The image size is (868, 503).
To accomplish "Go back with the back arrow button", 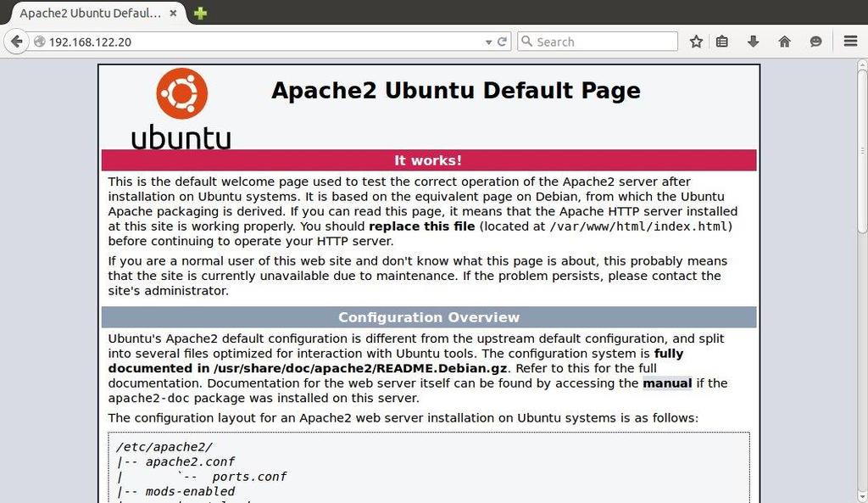I will pos(17,42).
